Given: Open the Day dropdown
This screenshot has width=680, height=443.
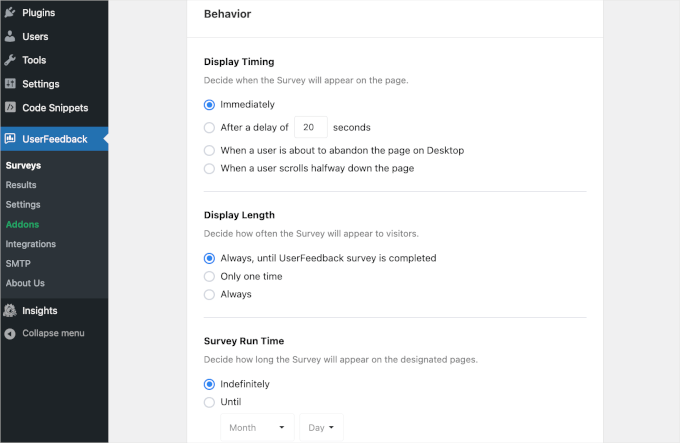Looking at the screenshot, I should click(320, 427).
